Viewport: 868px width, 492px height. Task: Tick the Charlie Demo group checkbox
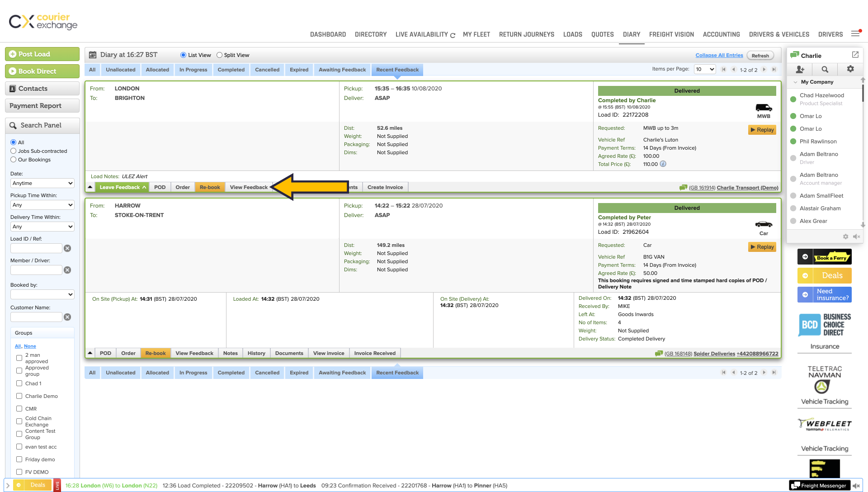19,396
